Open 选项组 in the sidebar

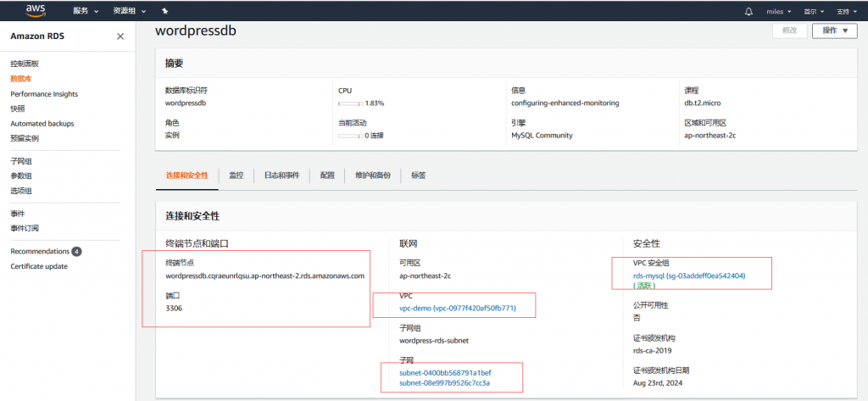tap(21, 191)
